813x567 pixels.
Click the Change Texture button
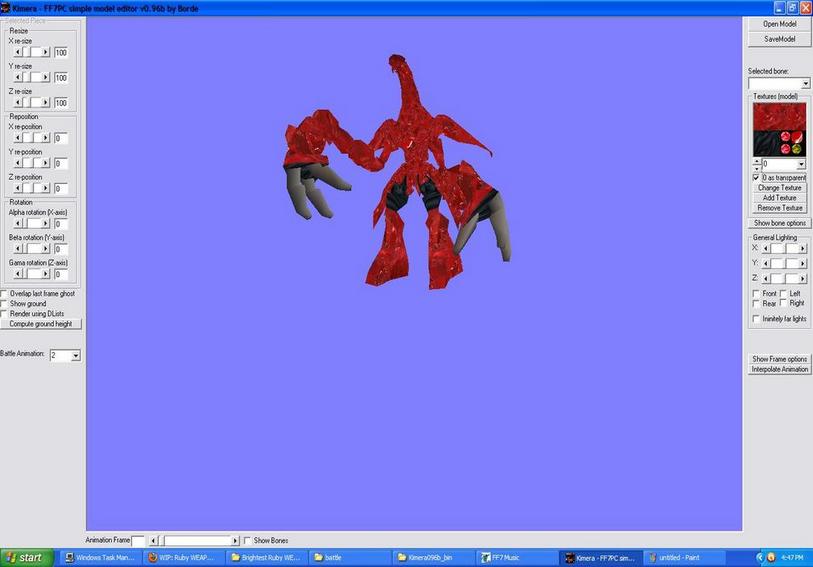pyautogui.click(x=779, y=188)
